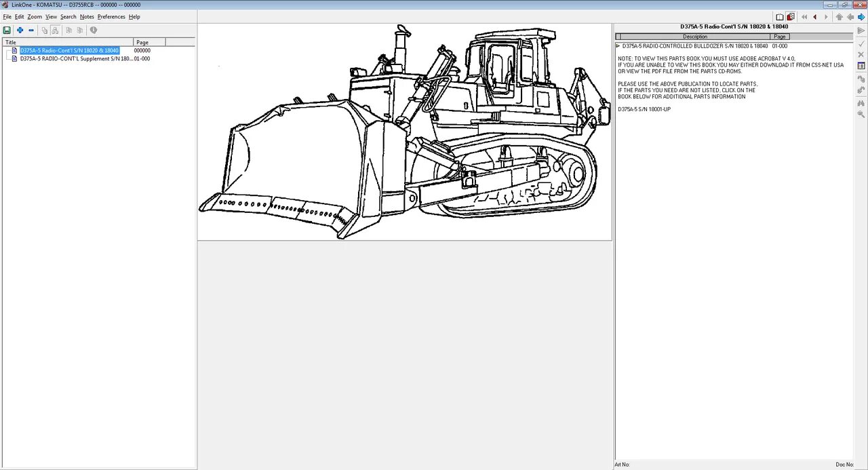Click the binoculars find icon
868x470 pixels.
(861, 103)
